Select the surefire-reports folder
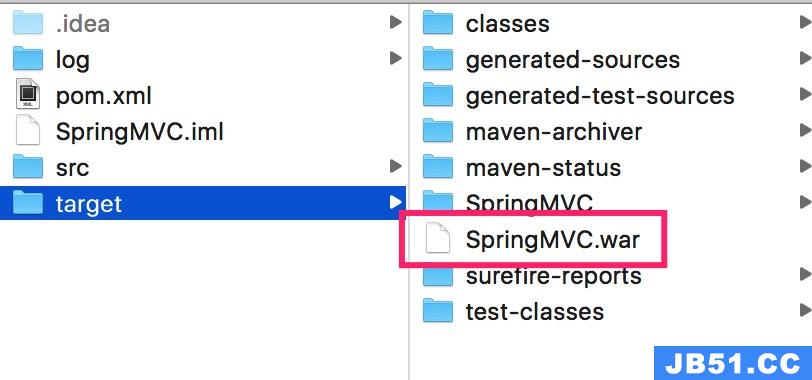The height and width of the screenshot is (380, 812). click(611, 276)
